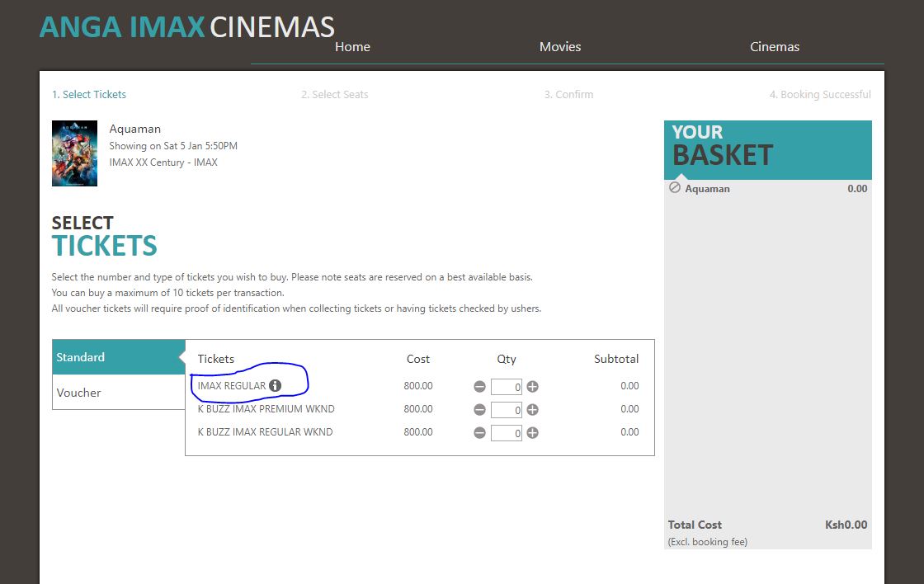Click the 'IMAX REGULAR' ticket label
Viewport: 924px width, 584px height.
[232, 386]
